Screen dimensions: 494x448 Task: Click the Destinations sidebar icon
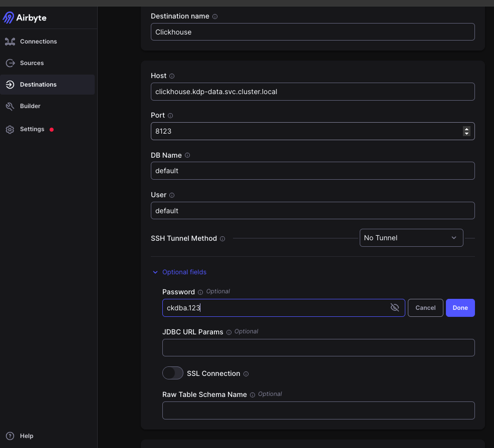coord(10,85)
